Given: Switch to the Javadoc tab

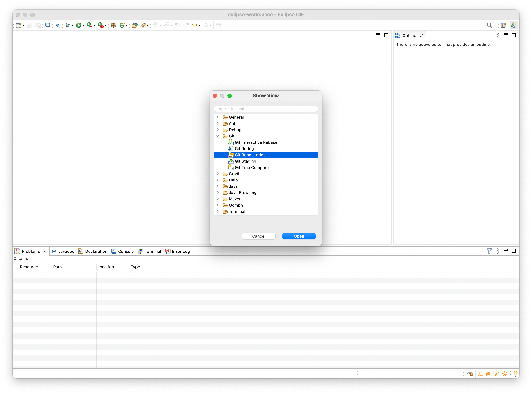Looking at the screenshot, I should 63,251.
